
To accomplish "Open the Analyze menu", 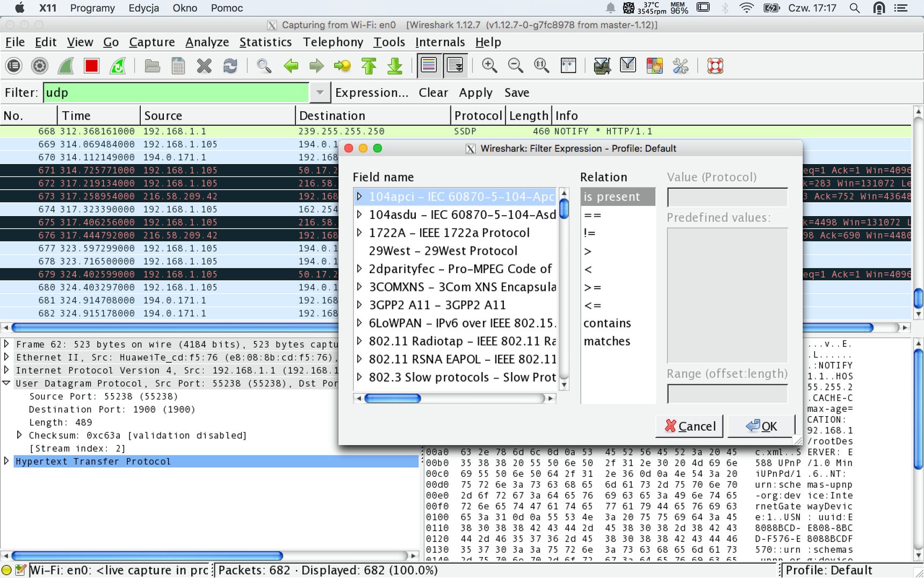I will pos(207,42).
